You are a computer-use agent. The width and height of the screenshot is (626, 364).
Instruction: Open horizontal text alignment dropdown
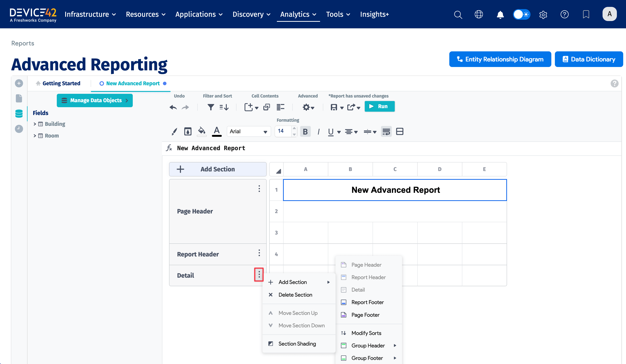(351, 132)
